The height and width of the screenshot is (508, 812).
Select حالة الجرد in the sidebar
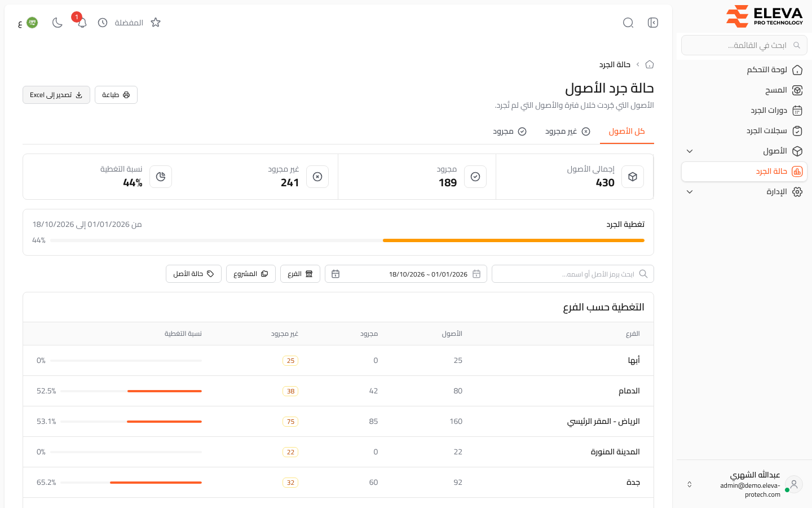tap(744, 172)
